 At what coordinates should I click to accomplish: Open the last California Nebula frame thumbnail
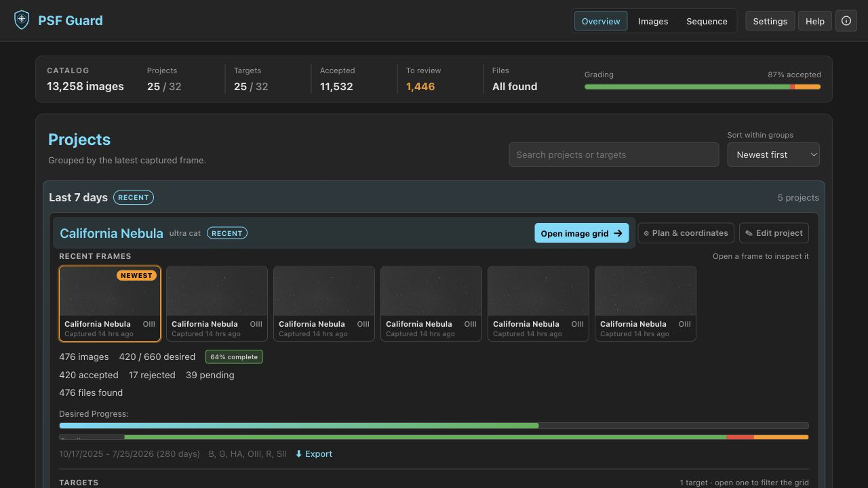646,304
